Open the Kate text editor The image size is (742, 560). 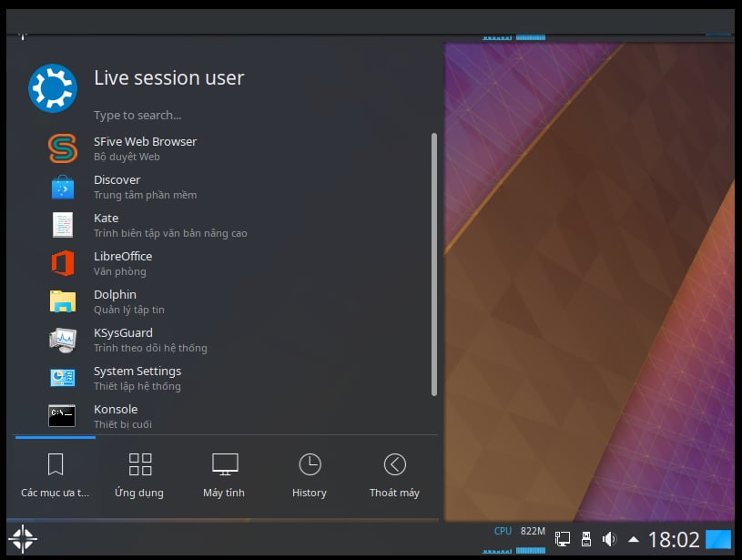[x=107, y=225]
